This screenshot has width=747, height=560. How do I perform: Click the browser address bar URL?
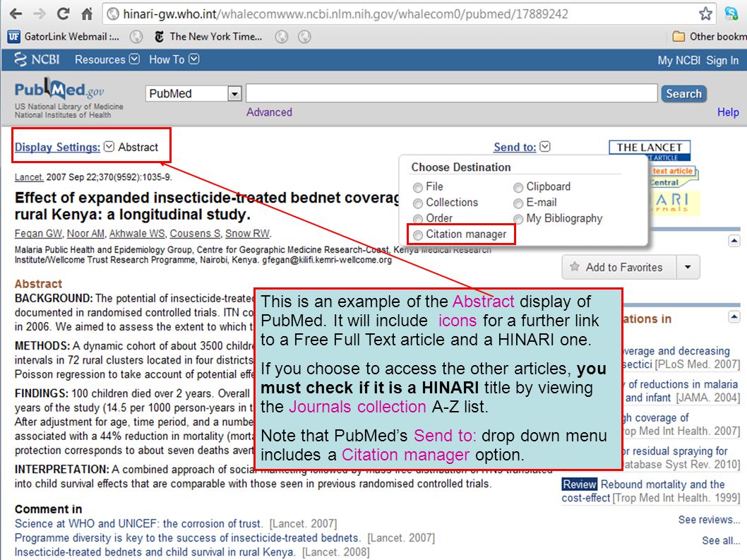coord(345,14)
